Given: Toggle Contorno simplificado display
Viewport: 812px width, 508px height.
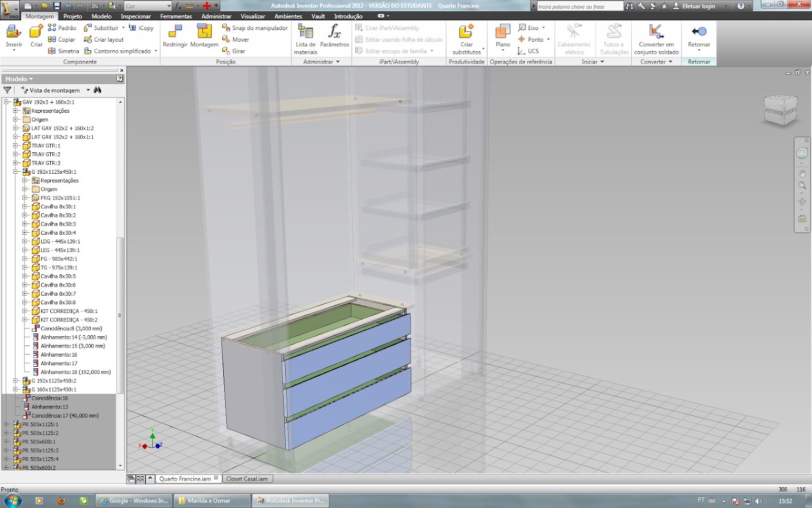Looking at the screenshot, I should click(122, 51).
